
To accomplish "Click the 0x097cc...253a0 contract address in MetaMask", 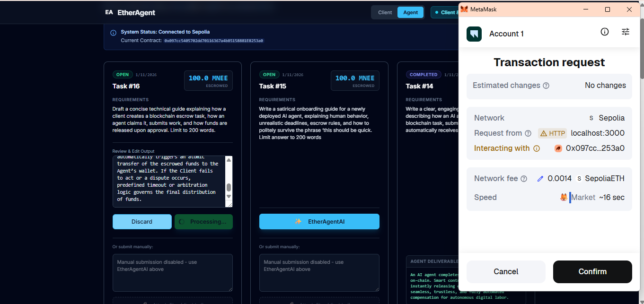I will coord(595,148).
